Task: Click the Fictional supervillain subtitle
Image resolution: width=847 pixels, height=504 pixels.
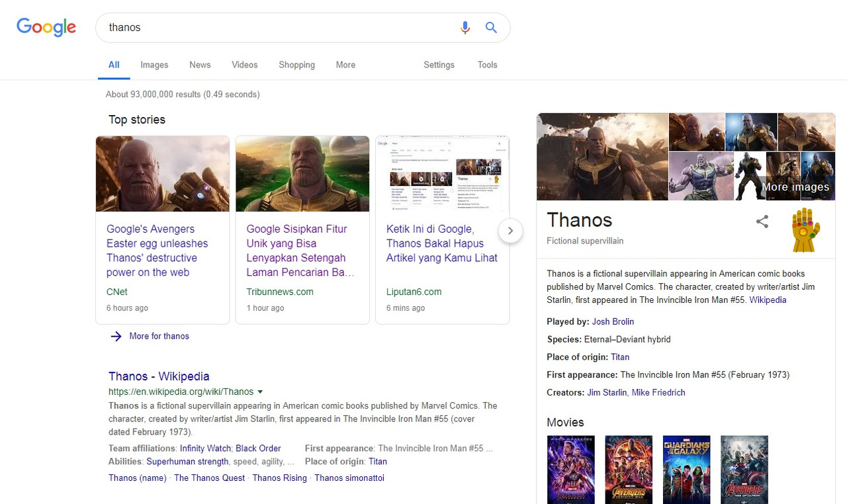Action: [585, 241]
